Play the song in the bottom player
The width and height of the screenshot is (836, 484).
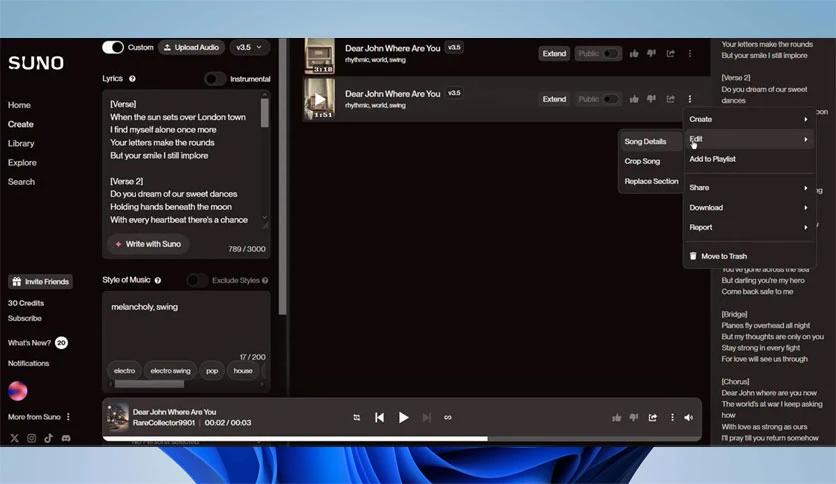[x=404, y=417]
